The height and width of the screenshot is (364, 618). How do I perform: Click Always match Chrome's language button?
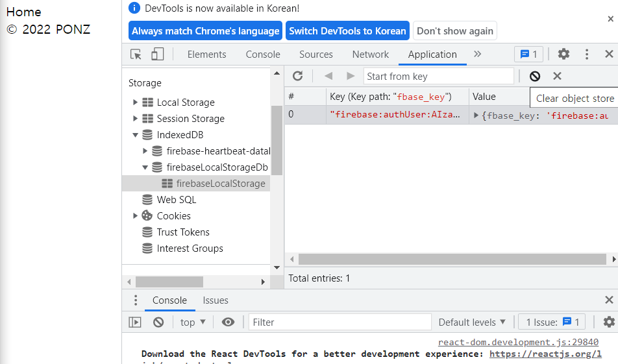pyautogui.click(x=205, y=30)
